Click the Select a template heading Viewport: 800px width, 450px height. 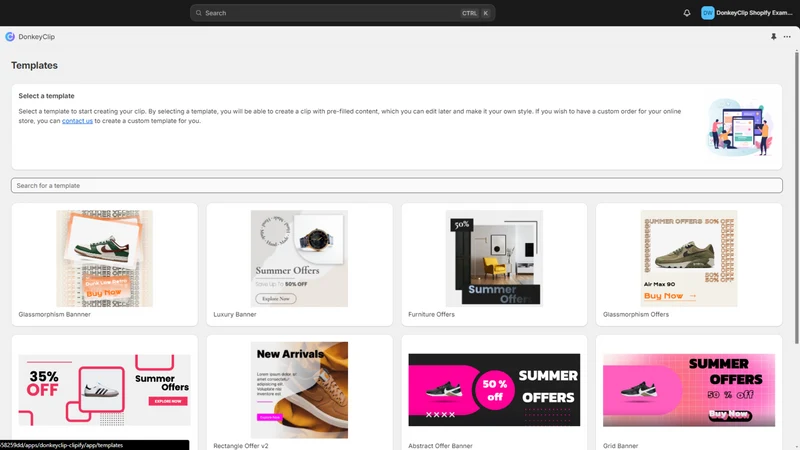(46, 96)
